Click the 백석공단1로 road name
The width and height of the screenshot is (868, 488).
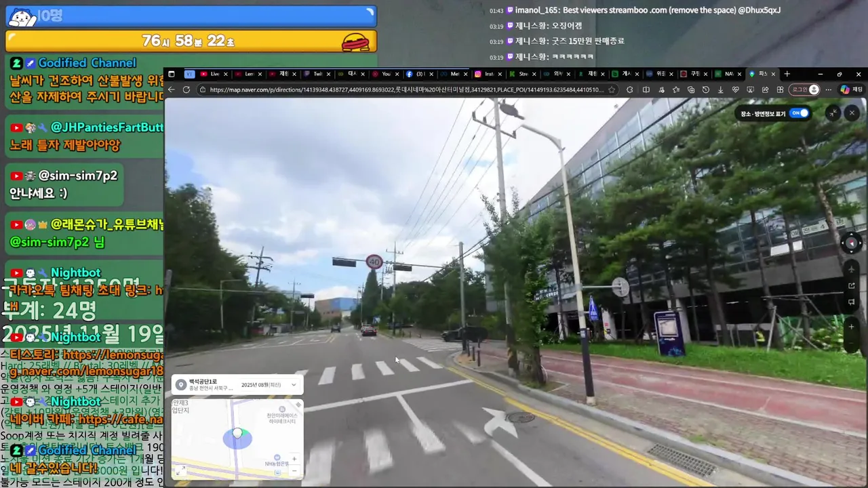(x=205, y=383)
